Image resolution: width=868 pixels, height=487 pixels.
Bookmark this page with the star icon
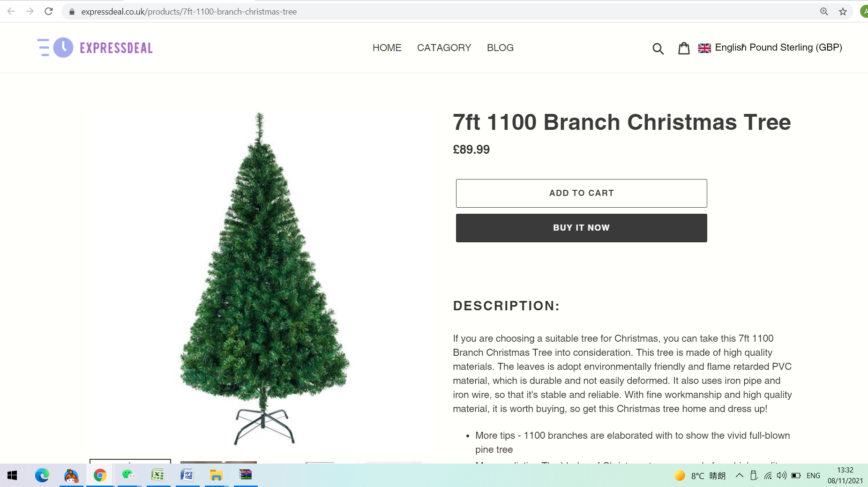[x=843, y=11]
